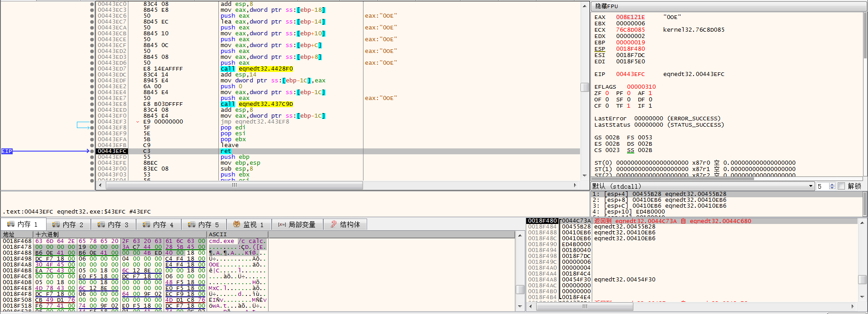Click the stack panel scrollbar up arrow

click(x=862, y=222)
